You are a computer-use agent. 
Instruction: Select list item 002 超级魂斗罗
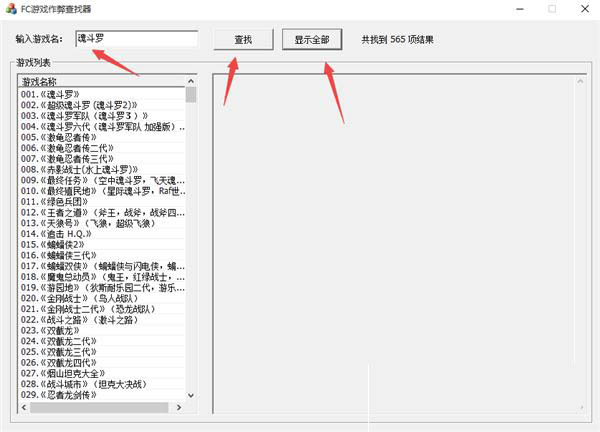[x=101, y=105]
